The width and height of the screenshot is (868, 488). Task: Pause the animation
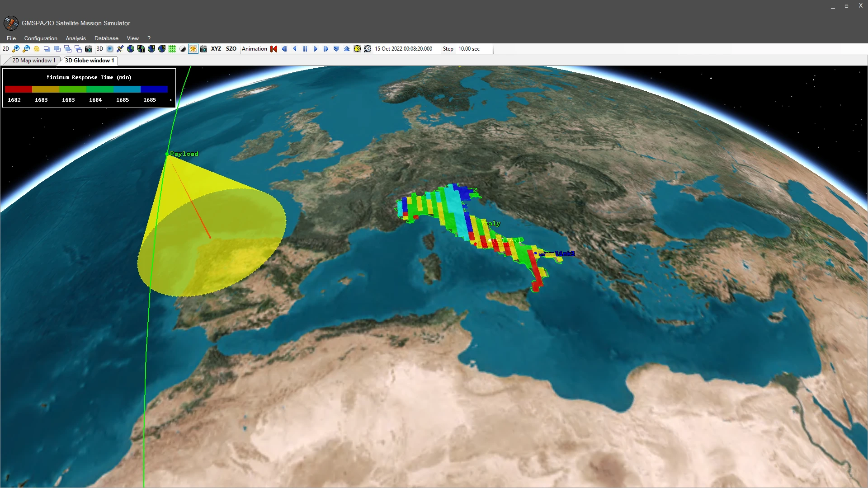(305, 49)
